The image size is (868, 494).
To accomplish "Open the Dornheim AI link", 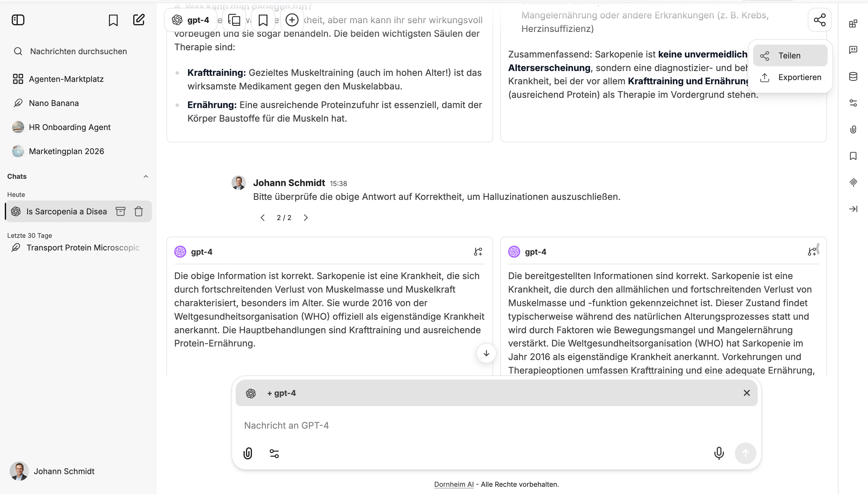I will pyautogui.click(x=454, y=484).
